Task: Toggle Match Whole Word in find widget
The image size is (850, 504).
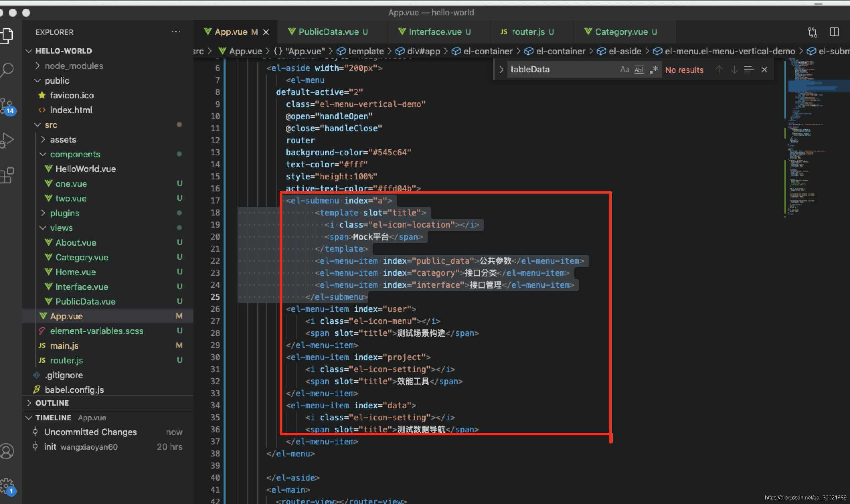Action: 639,70
